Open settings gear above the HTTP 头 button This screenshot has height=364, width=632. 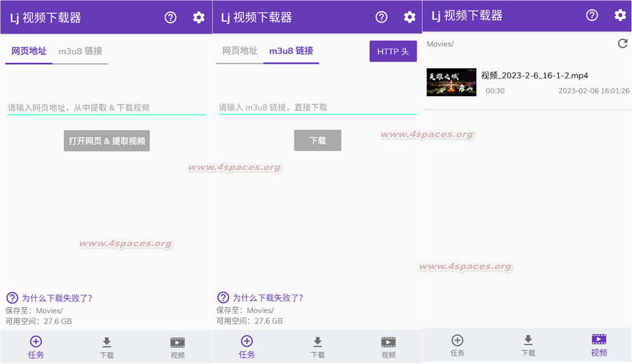pos(409,18)
